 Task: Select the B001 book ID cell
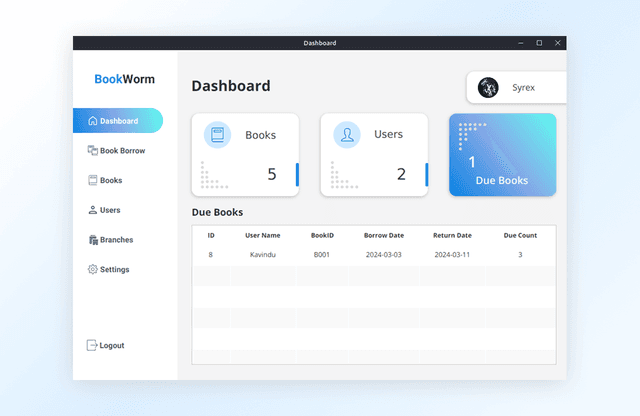tap(322, 255)
